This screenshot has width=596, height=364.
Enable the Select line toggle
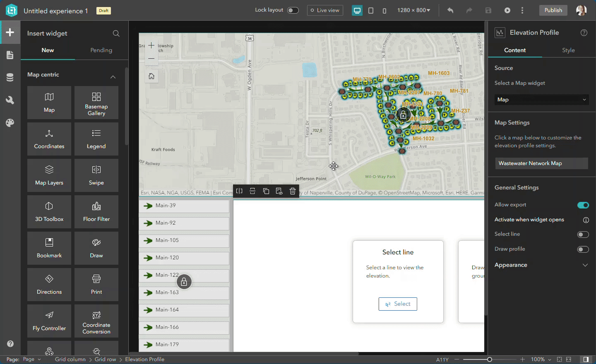583,234
